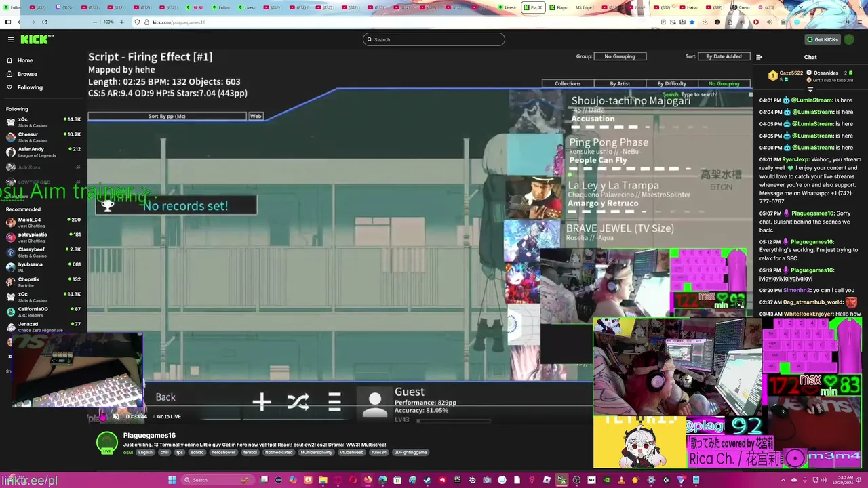Screen dimensions: 868x488
Task: Open the green user avatar menu
Action: coord(849,39)
